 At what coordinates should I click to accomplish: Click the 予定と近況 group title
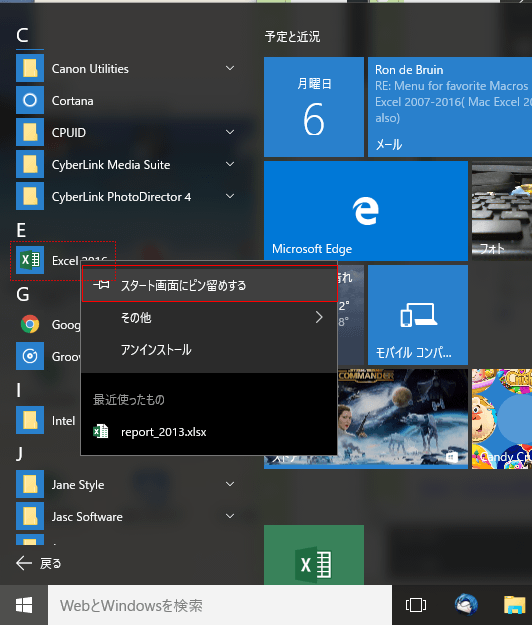(293, 37)
